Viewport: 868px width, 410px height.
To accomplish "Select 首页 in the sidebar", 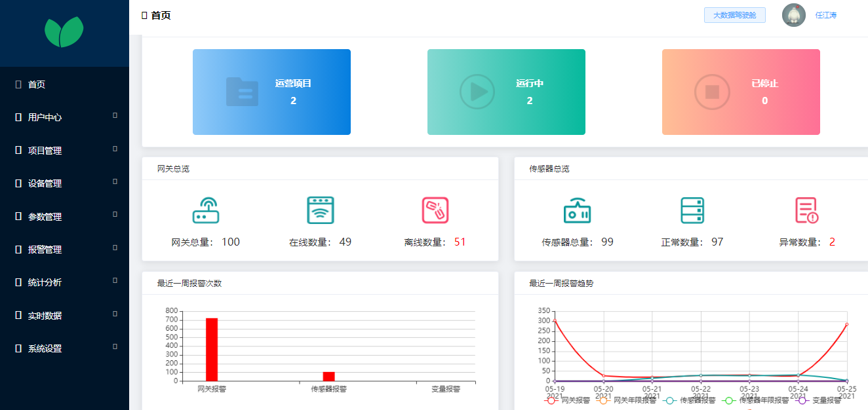I will (37, 84).
